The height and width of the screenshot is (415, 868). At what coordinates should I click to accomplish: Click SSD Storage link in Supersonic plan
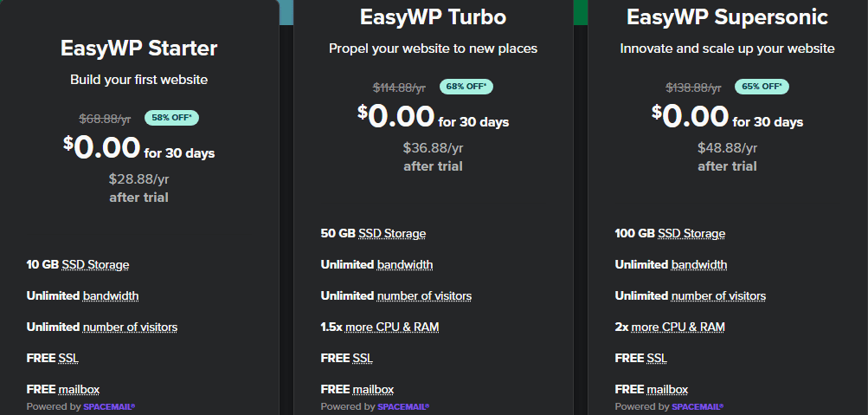(x=691, y=234)
